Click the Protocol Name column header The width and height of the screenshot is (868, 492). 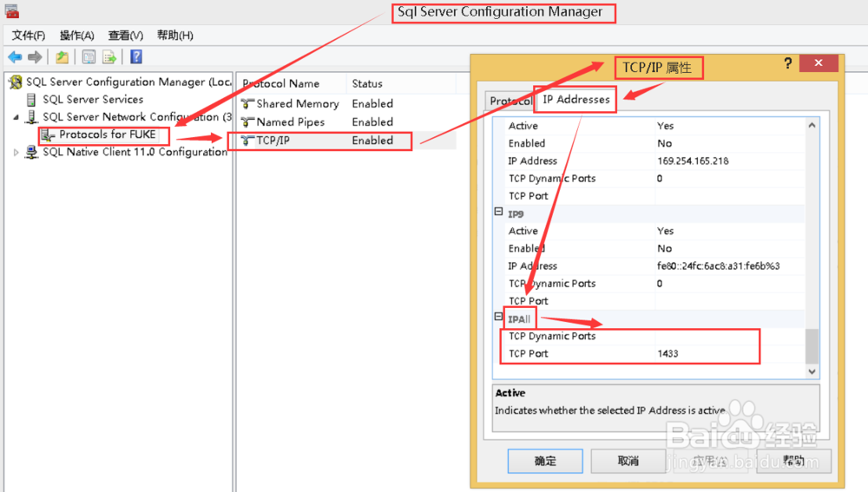292,83
